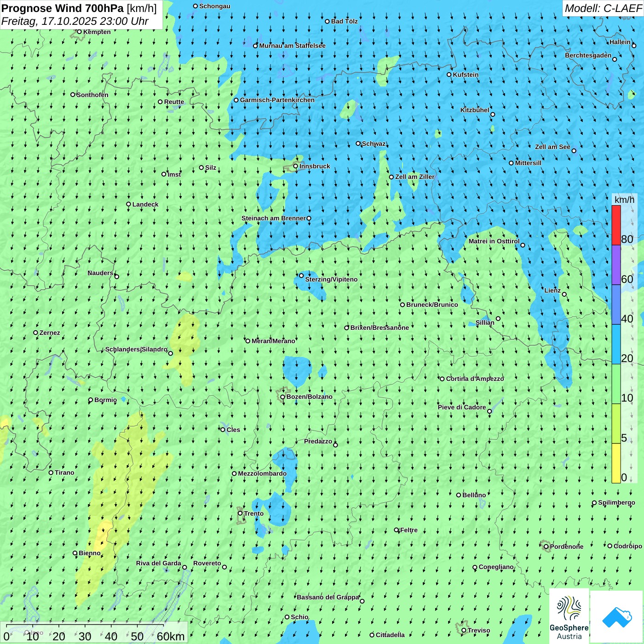This screenshot has width=644, height=644.
Task: Click the red 80 km/h legend color
Action: click(x=616, y=225)
